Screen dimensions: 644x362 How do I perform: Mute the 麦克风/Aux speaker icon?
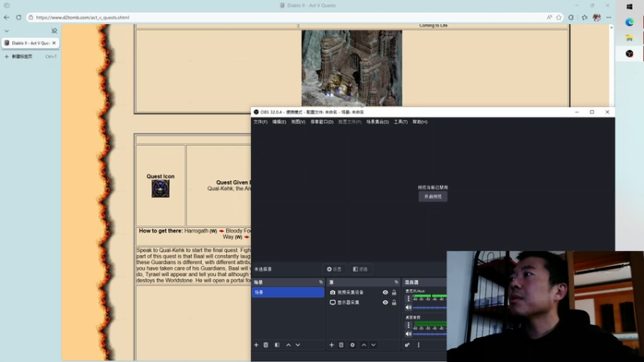[x=408, y=307]
